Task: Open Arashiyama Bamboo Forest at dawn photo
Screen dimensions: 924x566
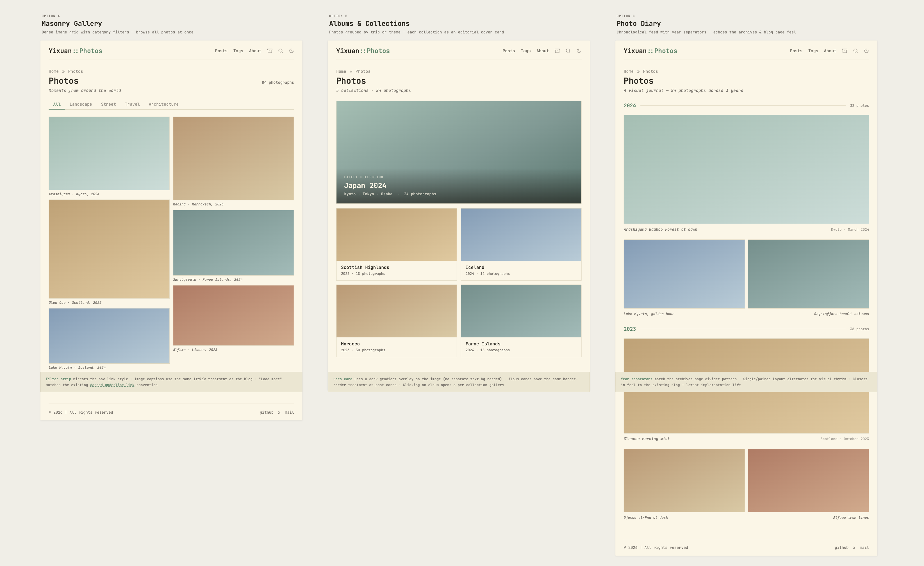Action: (746, 169)
